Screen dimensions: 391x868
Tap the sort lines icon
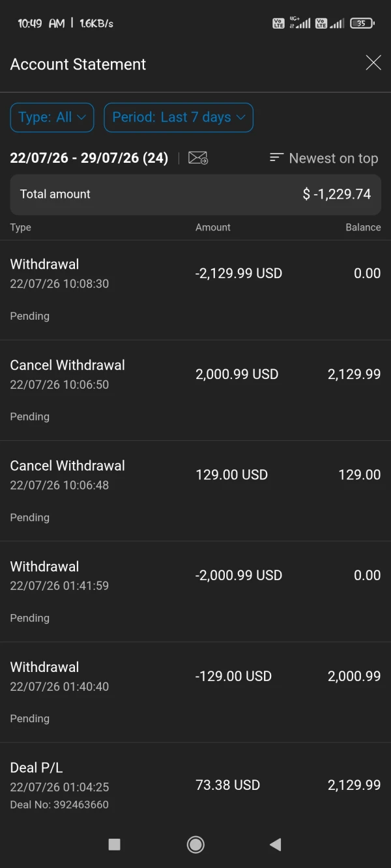tap(276, 158)
